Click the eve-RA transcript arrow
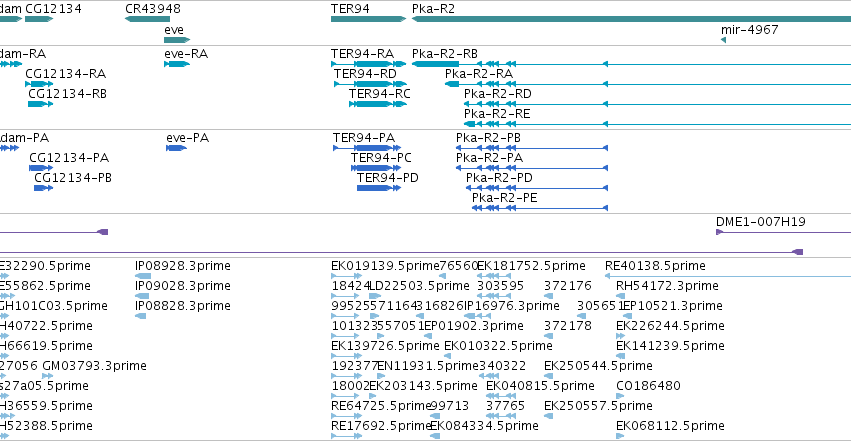Viewport: 851px width, 441px height. click(x=177, y=64)
